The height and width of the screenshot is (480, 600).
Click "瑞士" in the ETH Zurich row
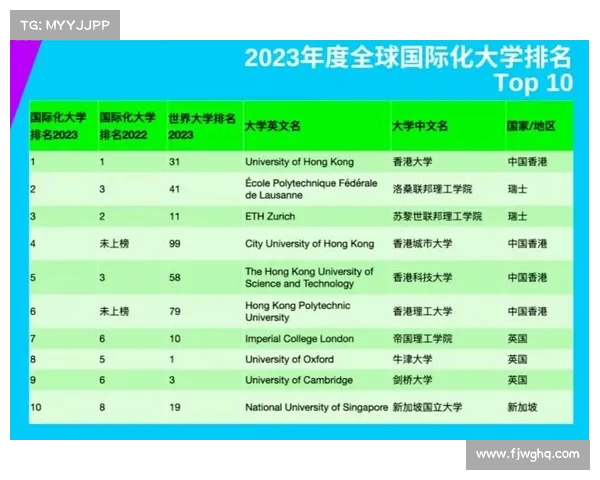(517, 216)
